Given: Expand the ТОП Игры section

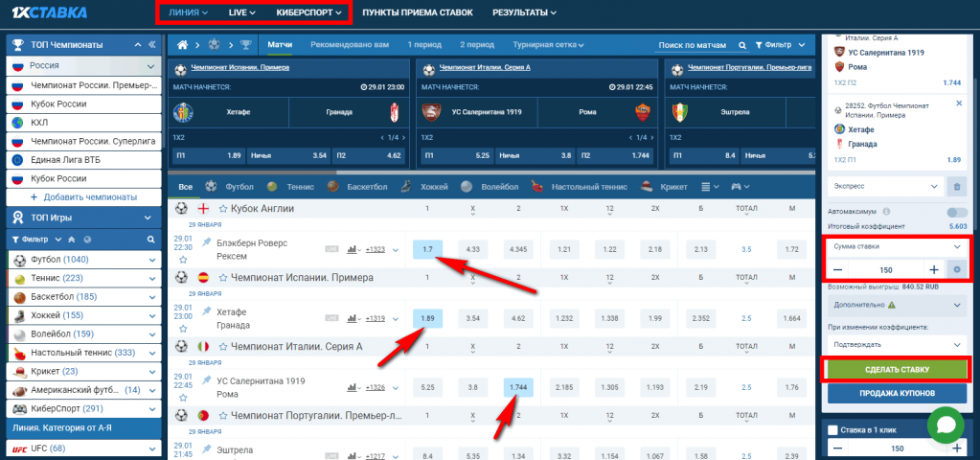Looking at the screenshot, I should pyautogui.click(x=148, y=218).
